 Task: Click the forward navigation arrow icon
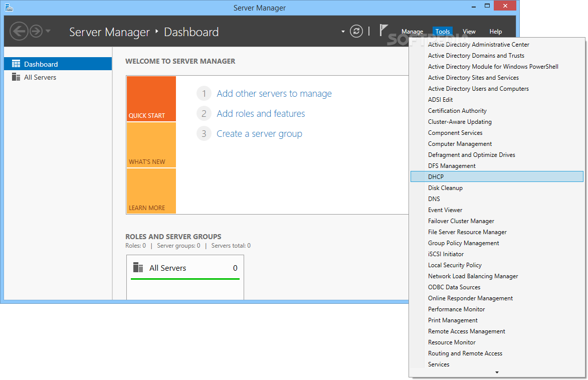click(36, 31)
